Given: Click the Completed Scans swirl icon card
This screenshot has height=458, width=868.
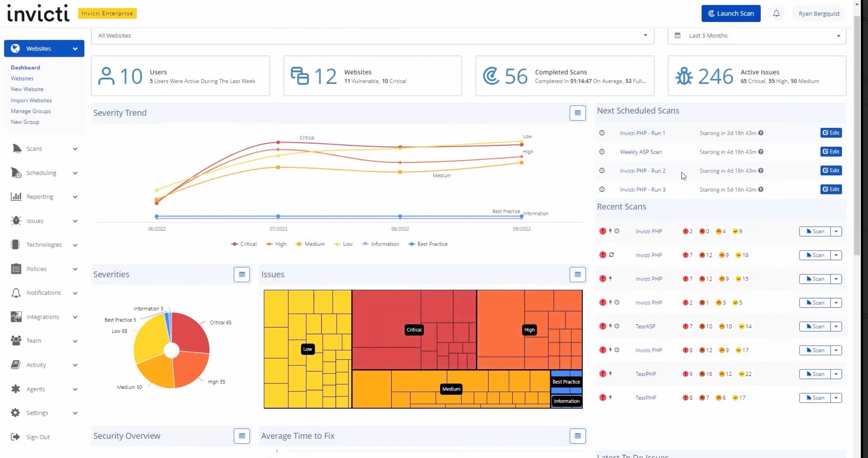Looking at the screenshot, I should (x=491, y=76).
